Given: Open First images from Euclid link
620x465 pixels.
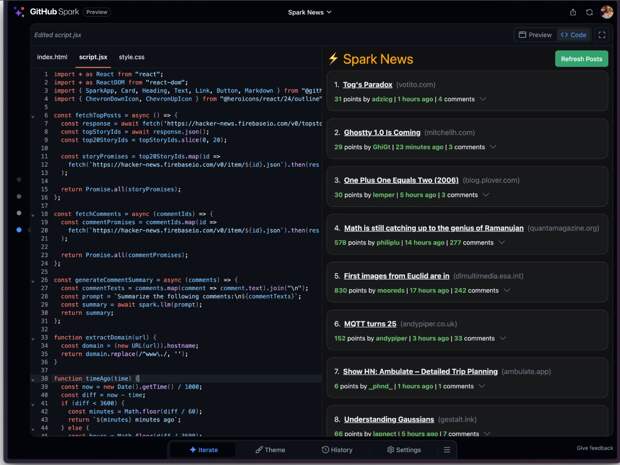Looking at the screenshot, I should tap(396, 276).
